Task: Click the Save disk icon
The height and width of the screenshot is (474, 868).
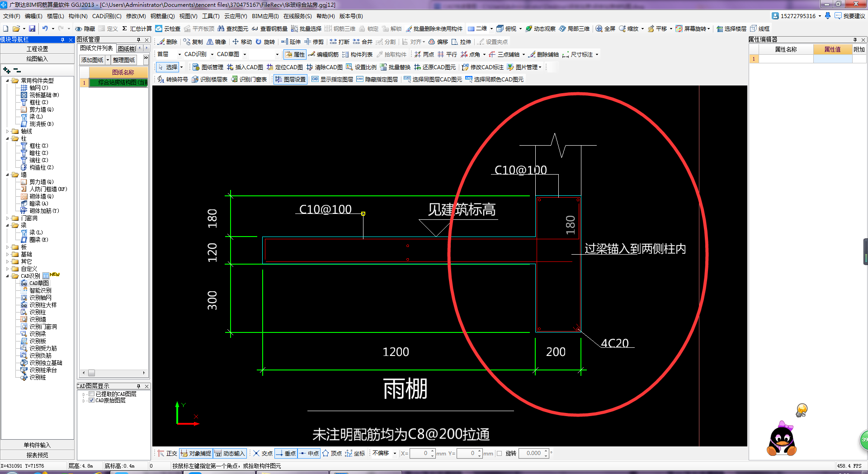Action: click(32, 28)
